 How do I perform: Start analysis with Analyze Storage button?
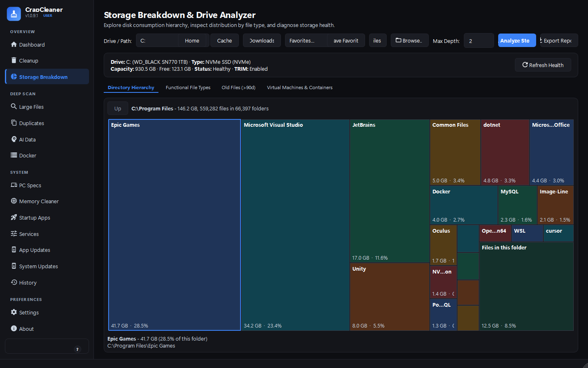click(517, 40)
